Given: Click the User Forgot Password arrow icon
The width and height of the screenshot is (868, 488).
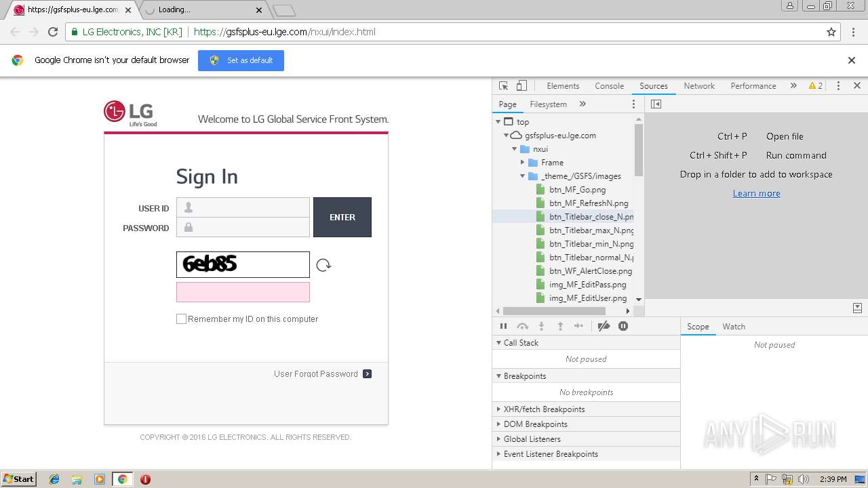Looking at the screenshot, I should (367, 373).
